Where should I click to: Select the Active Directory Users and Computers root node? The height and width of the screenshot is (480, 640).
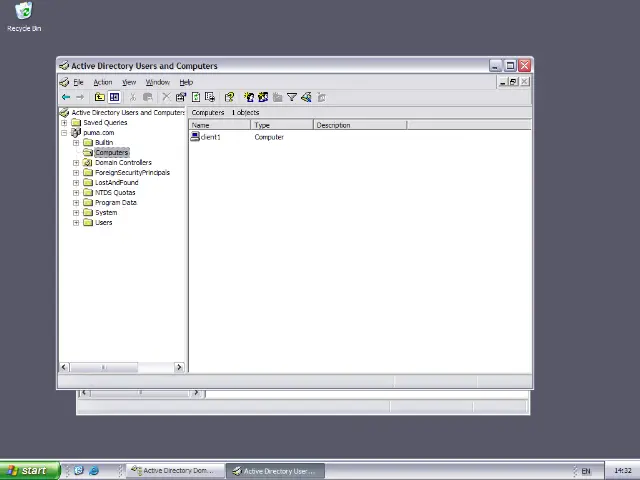128,112
